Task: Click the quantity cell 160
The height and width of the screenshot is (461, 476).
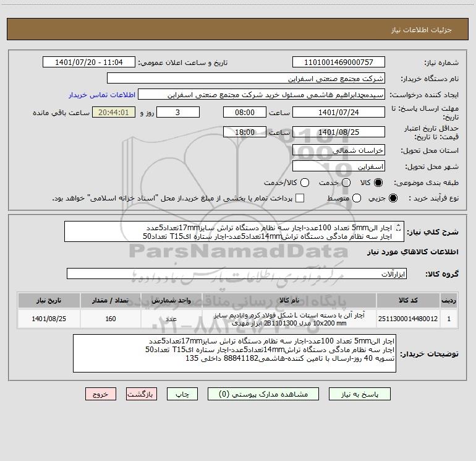Action: tap(111, 319)
